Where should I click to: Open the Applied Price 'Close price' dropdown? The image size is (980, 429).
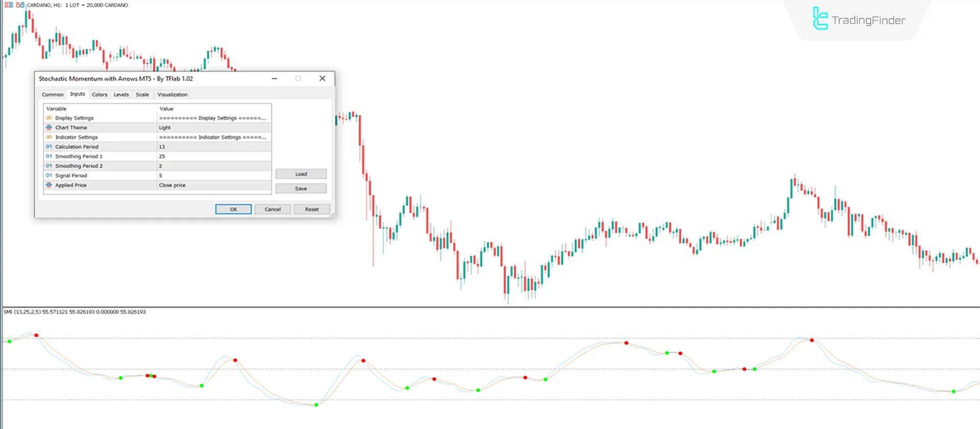tap(214, 185)
